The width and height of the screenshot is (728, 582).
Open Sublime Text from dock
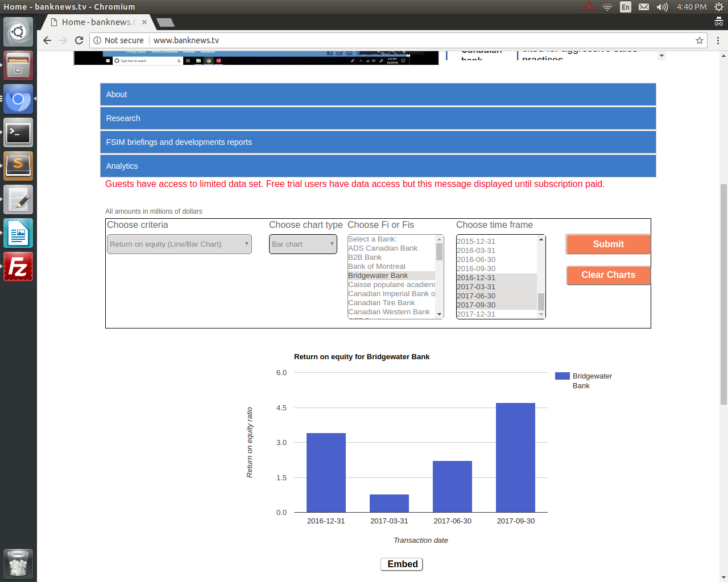[18, 166]
